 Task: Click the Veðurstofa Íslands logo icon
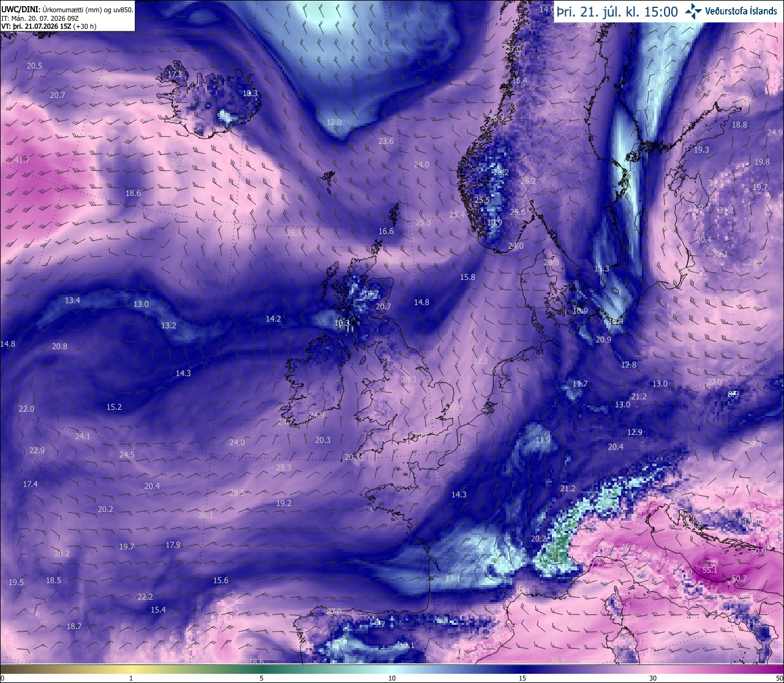(693, 11)
